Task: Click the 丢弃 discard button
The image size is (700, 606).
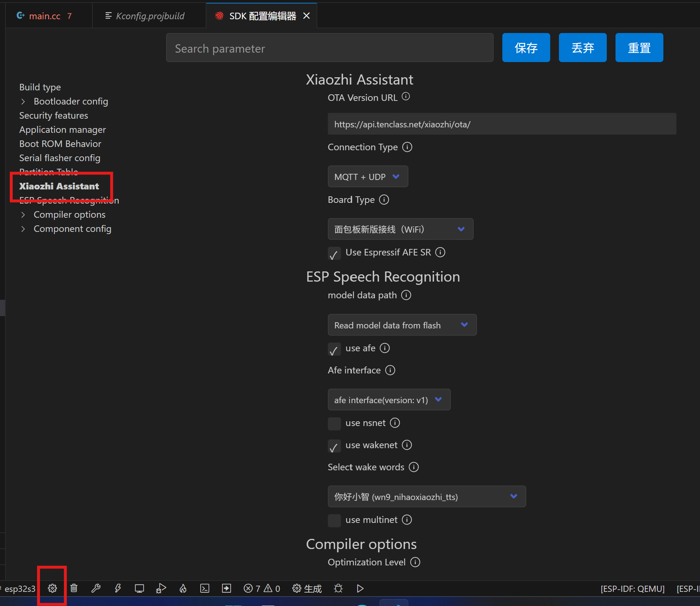Action: click(582, 48)
